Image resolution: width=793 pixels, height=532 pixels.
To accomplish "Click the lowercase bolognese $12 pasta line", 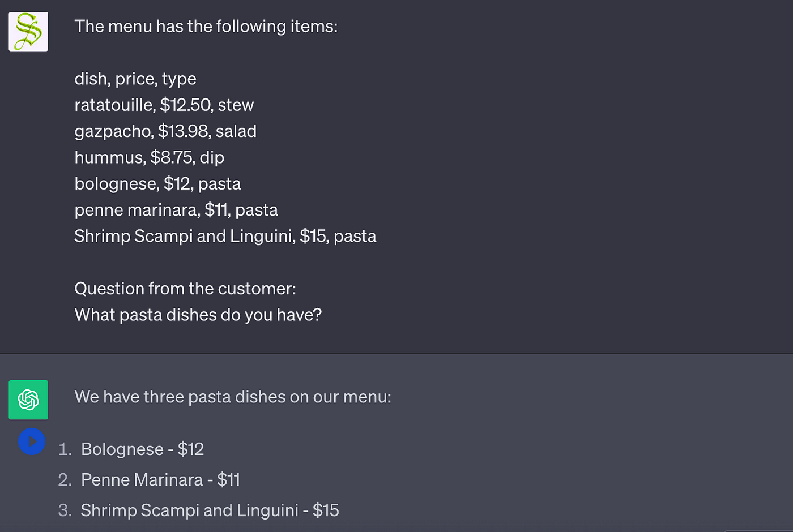I will [157, 184].
